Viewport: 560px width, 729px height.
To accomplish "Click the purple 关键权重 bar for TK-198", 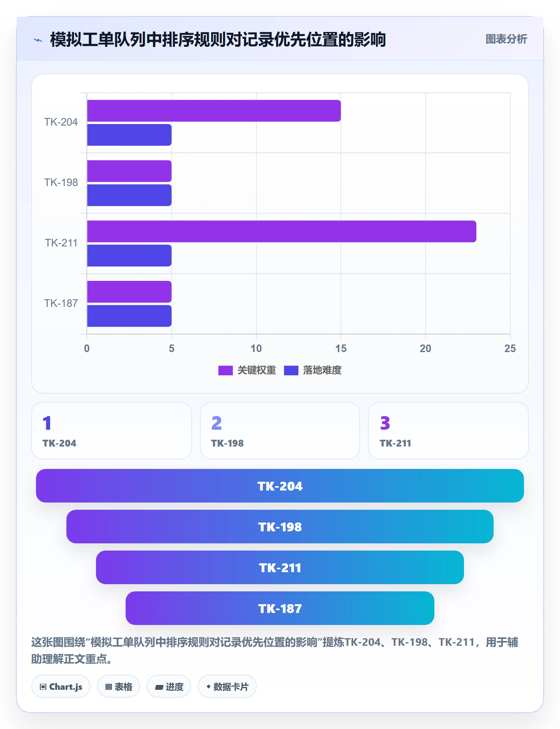I will pyautogui.click(x=129, y=171).
